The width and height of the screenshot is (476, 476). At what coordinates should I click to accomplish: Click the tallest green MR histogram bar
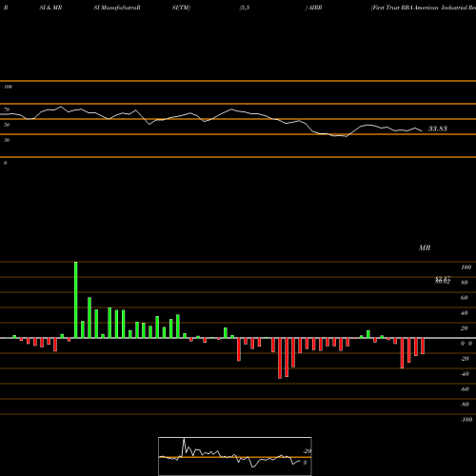76,300
